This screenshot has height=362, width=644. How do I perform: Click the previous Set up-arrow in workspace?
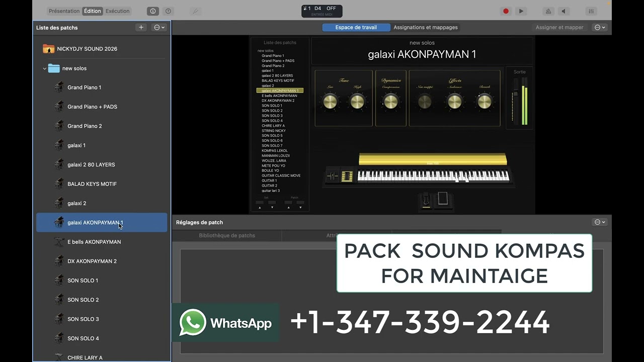pyautogui.click(x=260, y=207)
